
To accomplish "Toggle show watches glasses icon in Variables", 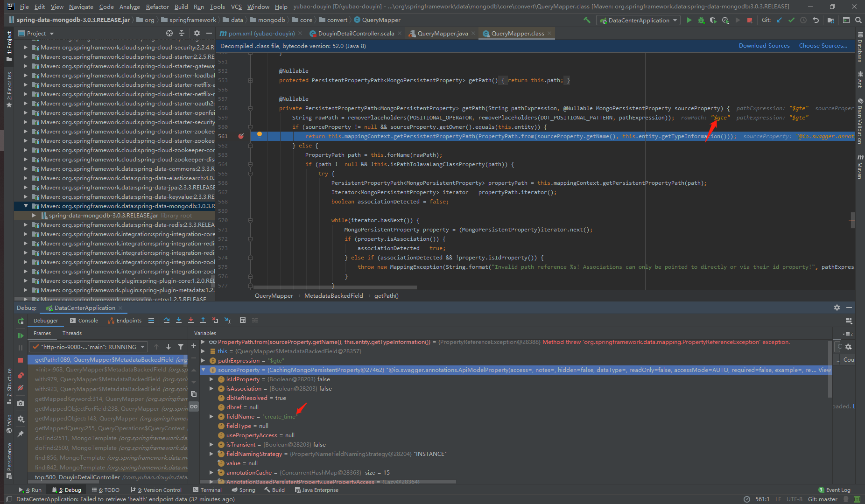I will pyautogui.click(x=194, y=406).
